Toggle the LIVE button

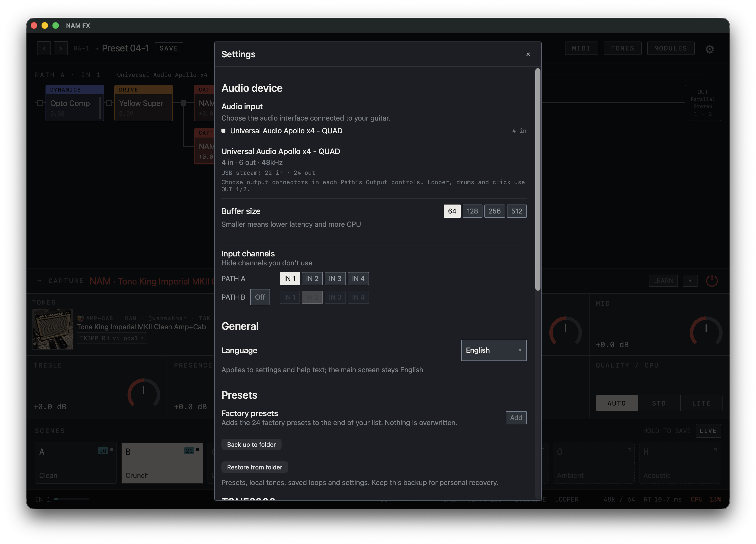708,431
